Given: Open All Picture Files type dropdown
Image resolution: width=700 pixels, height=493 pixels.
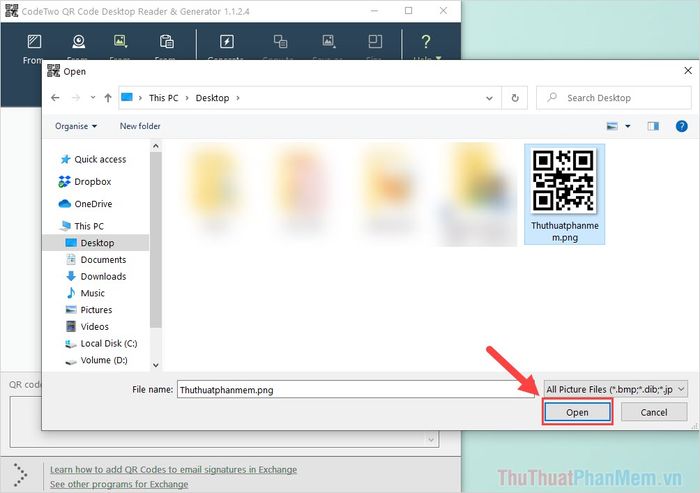Looking at the screenshot, I should pyautogui.click(x=616, y=389).
